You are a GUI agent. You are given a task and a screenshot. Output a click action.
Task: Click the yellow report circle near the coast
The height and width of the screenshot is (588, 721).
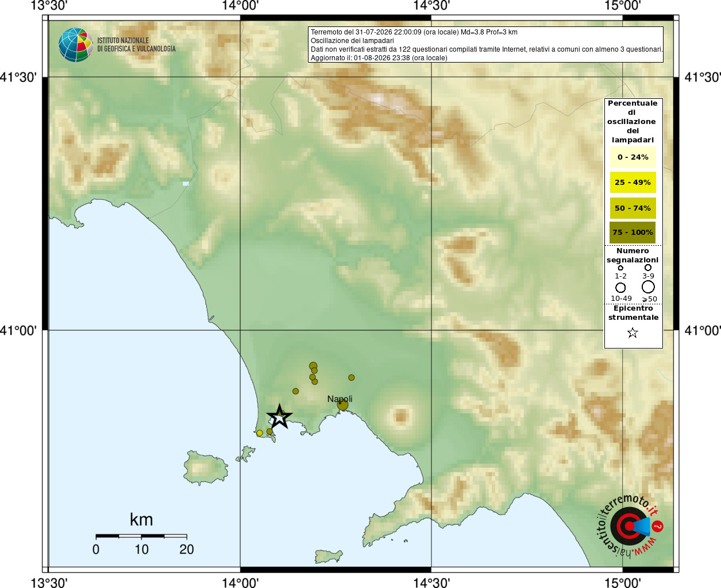coord(260,433)
